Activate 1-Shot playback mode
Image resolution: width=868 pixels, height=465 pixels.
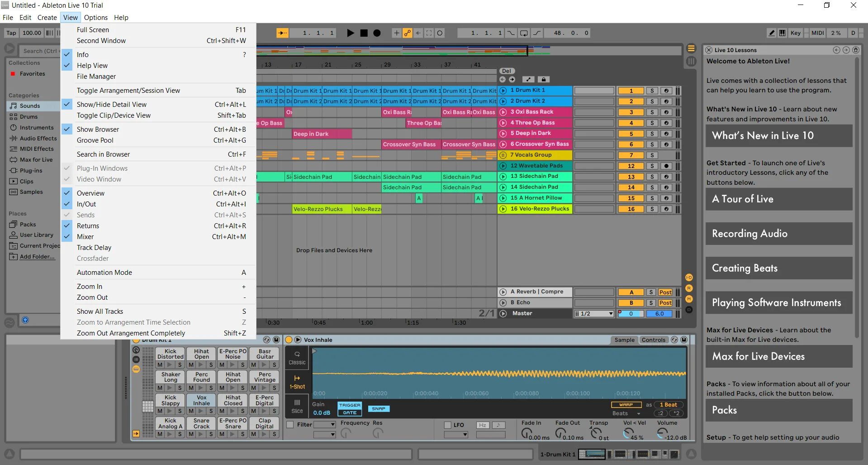point(297,382)
